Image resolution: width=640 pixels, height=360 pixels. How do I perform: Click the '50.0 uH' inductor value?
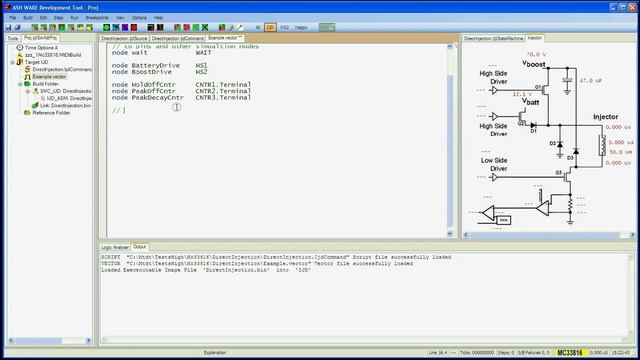click(621, 152)
